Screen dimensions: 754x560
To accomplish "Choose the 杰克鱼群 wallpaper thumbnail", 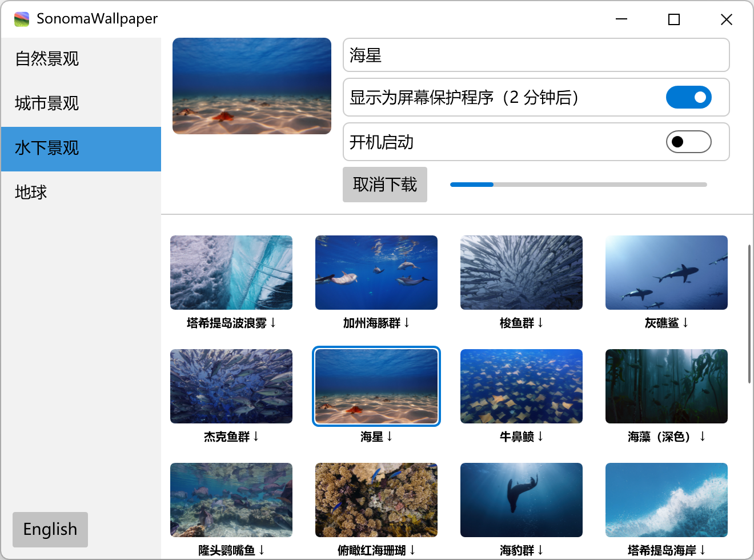I will [231, 386].
